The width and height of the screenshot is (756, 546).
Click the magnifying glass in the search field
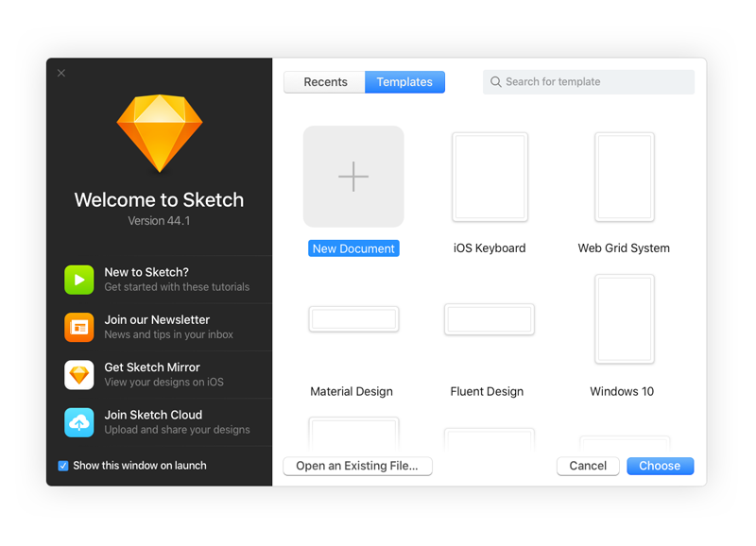click(x=495, y=82)
